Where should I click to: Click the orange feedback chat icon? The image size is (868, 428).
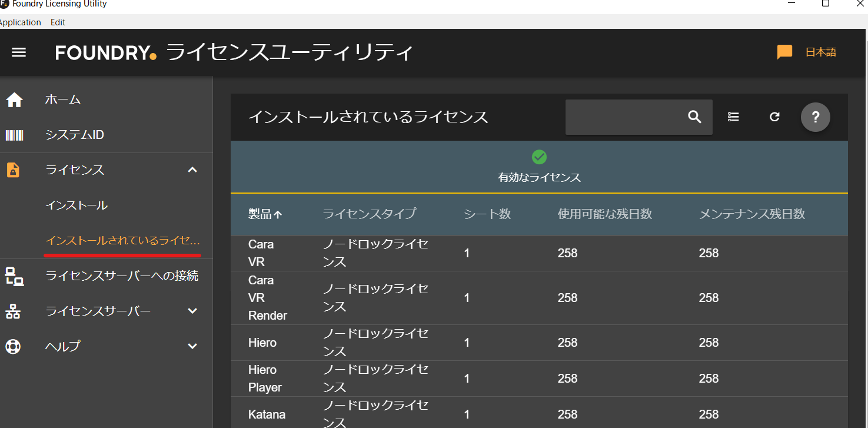pos(784,52)
